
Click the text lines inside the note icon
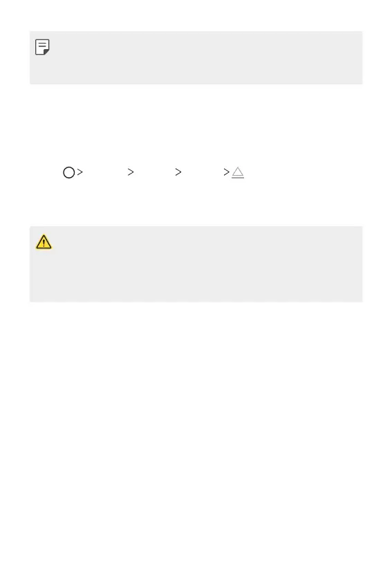(42, 45)
